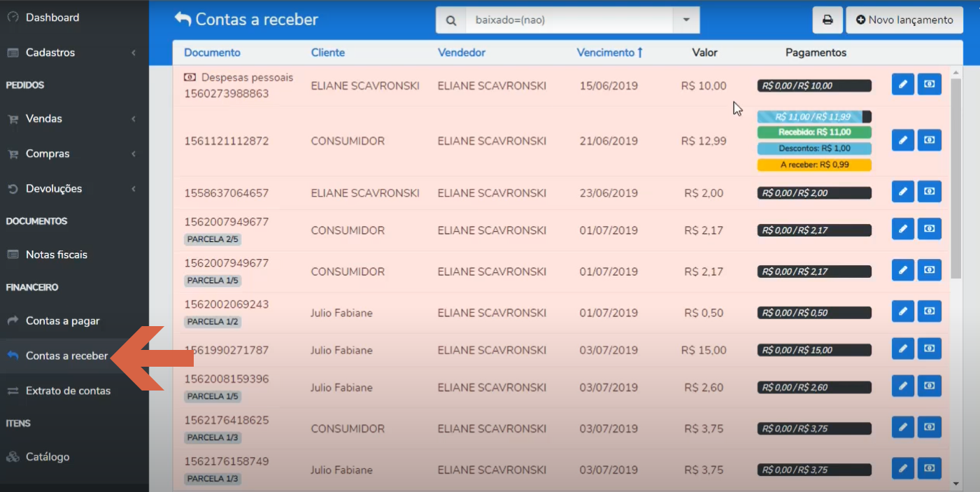Open Contas a receber in the sidebar
The width and height of the screenshot is (980, 492).
click(x=74, y=356)
